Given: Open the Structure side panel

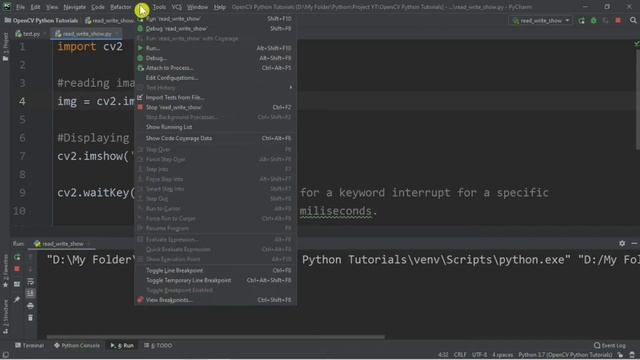Looking at the screenshot, I should coord(5,317).
